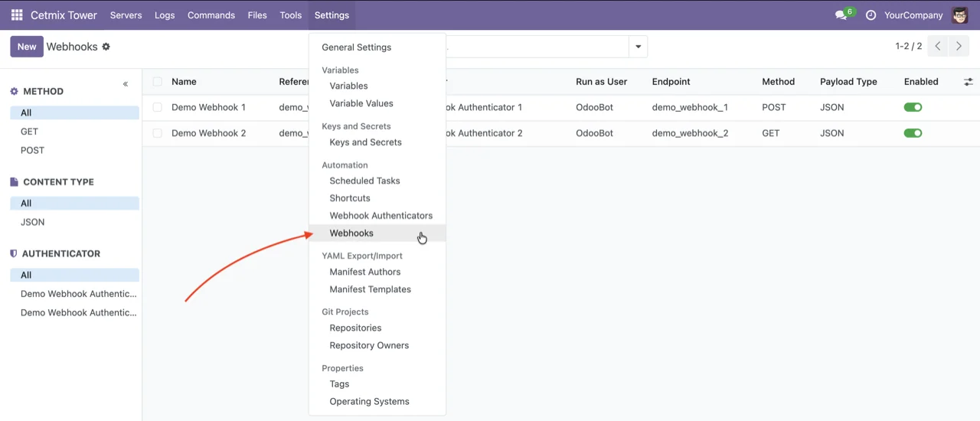Viewport: 980px width, 421px height.
Task: Open the Tools menu
Action: coord(291,15)
